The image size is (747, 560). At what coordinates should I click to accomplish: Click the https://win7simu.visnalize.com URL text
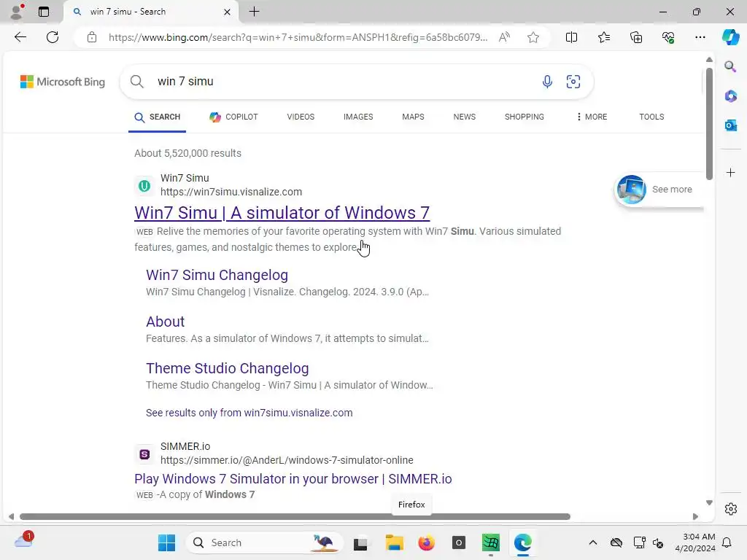(x=231, y=192)
